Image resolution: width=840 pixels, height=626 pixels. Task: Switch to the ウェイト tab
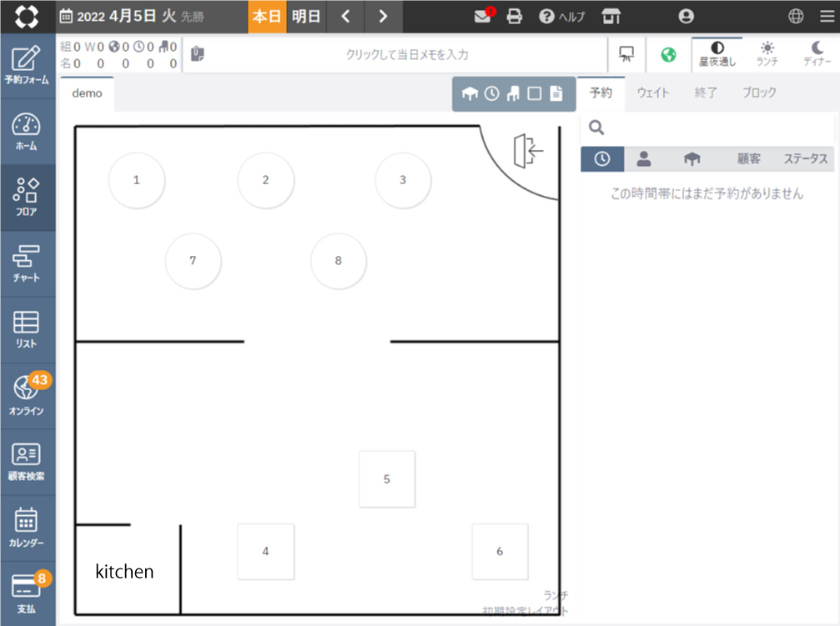click(x=652, y=93)
